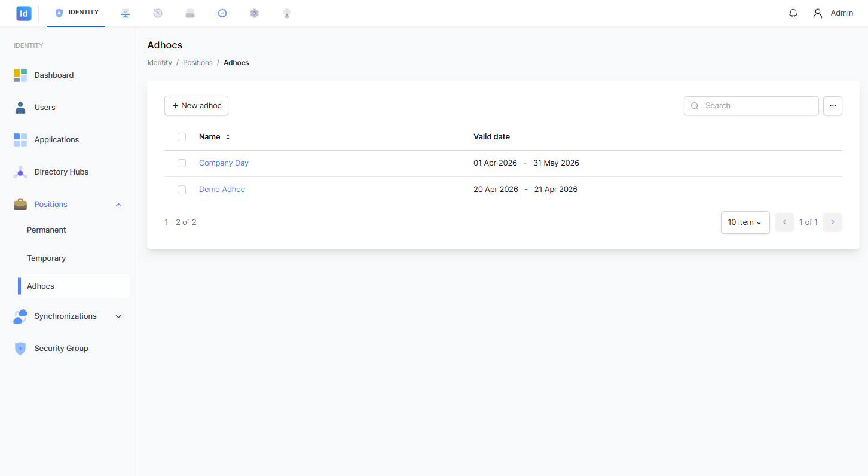Open the Demo Adhoc link

222,190
